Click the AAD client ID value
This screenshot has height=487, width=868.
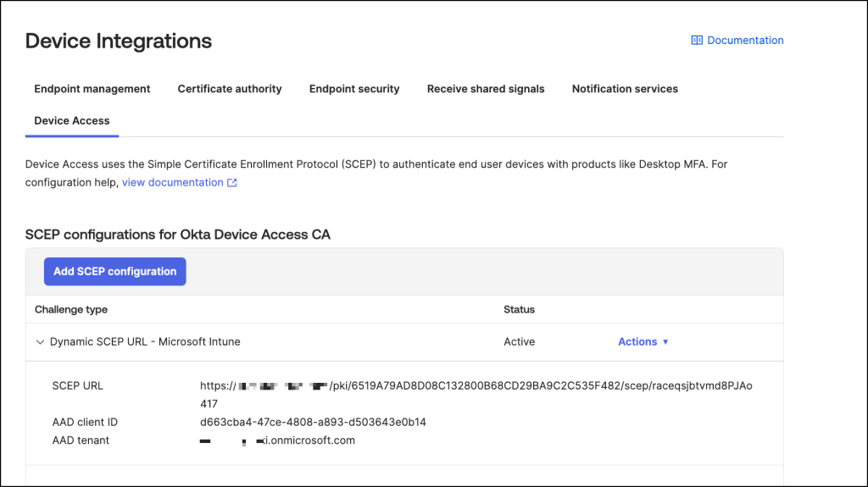click(x=313, y=422)
